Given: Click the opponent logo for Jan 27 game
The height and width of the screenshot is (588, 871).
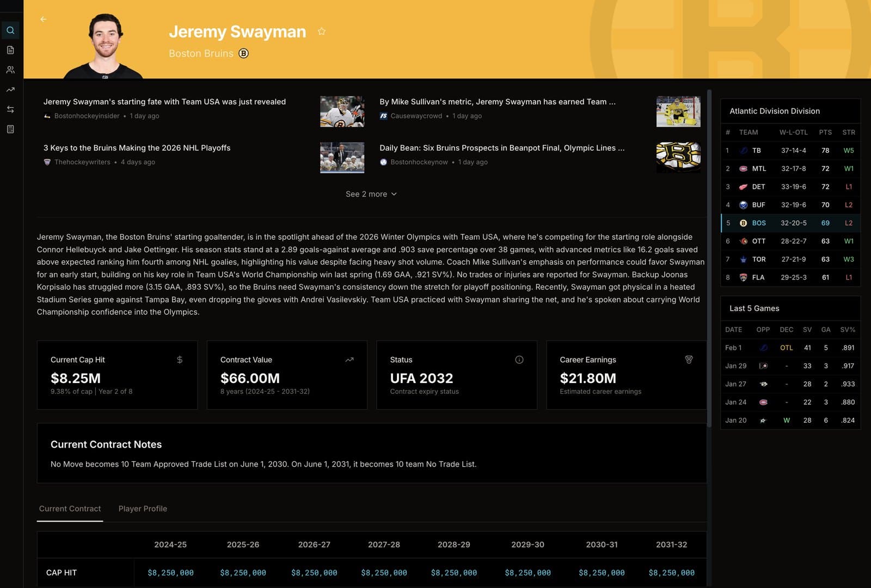Looking at the screenshot, I should (763, 384).
